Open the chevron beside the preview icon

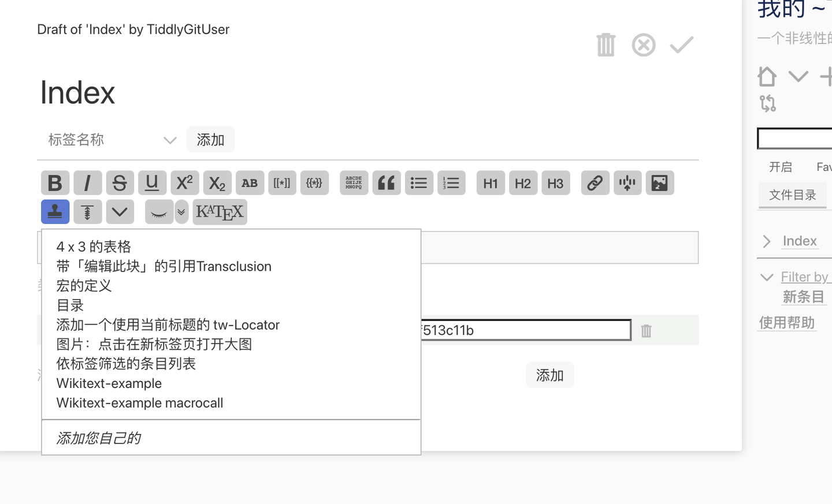pos(181,212)
